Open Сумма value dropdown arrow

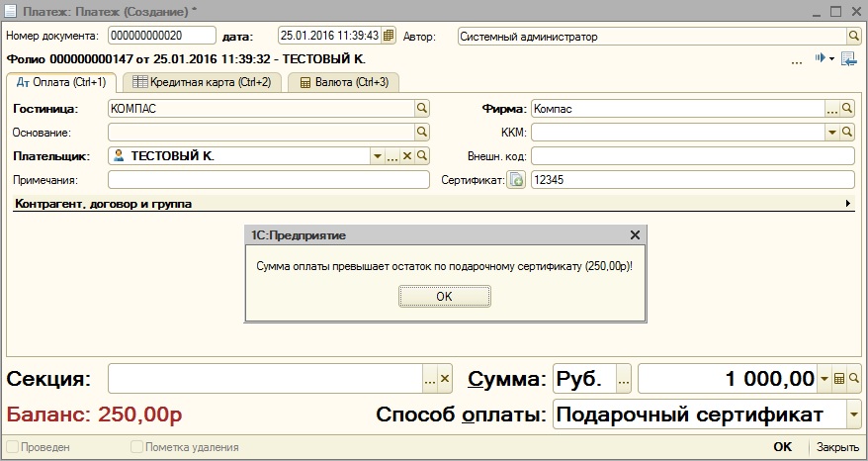coord(825,380)
